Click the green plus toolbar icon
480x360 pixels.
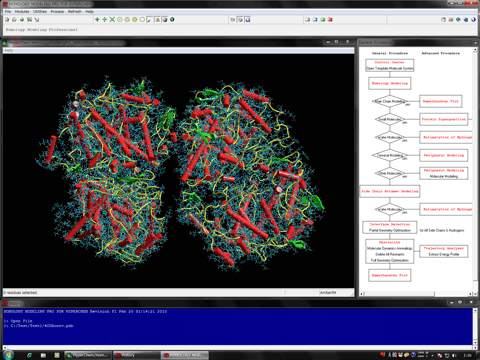tap(105, 20)
